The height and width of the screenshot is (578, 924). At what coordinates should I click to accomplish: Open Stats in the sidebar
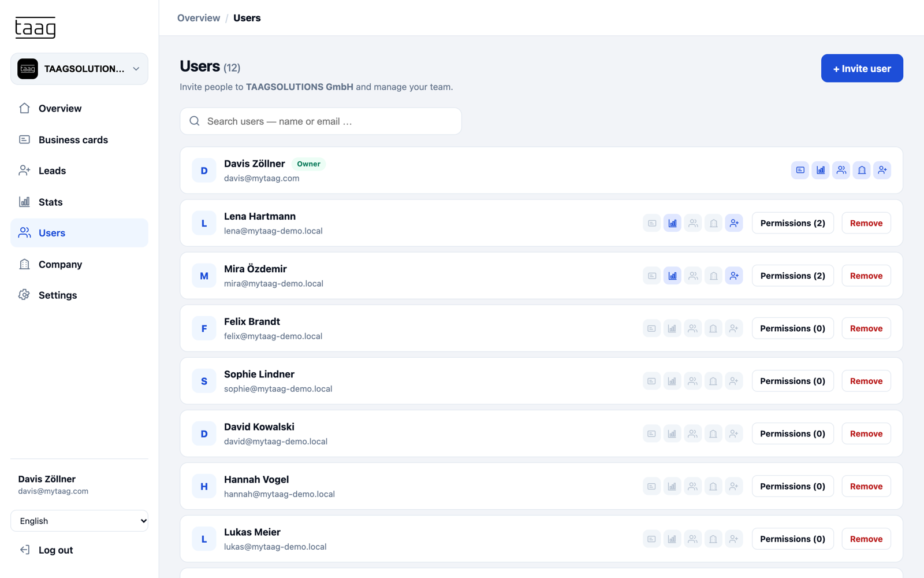79,202
